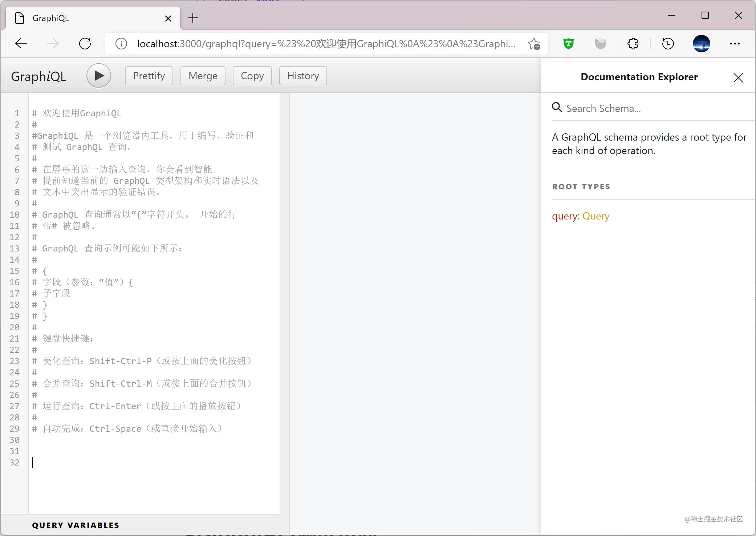Click the ROOT TYPES heading
The height and width of the screenshot is (536, 756).
point(581,187)
